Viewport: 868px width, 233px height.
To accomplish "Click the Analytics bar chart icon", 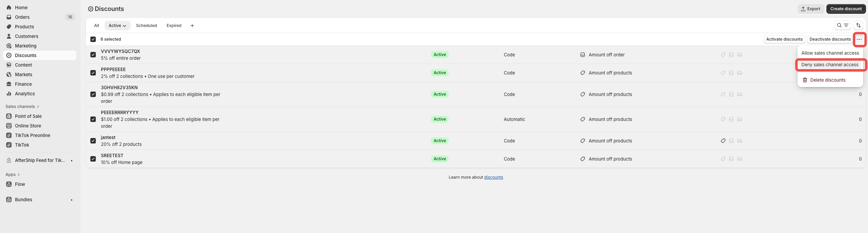I will pos(9,94).
